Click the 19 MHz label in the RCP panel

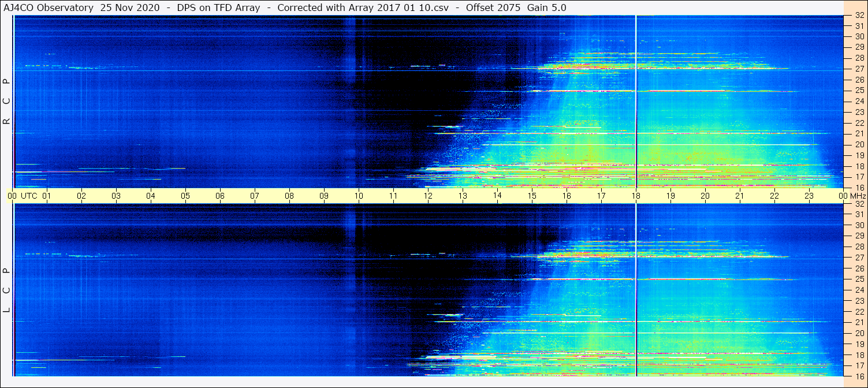pos(859,155)
